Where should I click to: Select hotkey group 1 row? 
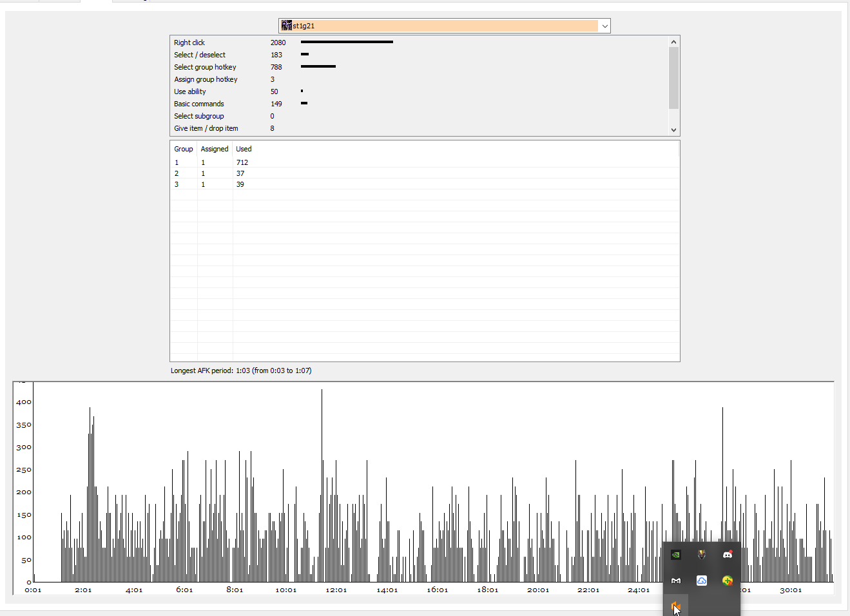pyautogui.click(x=425, y=162)
